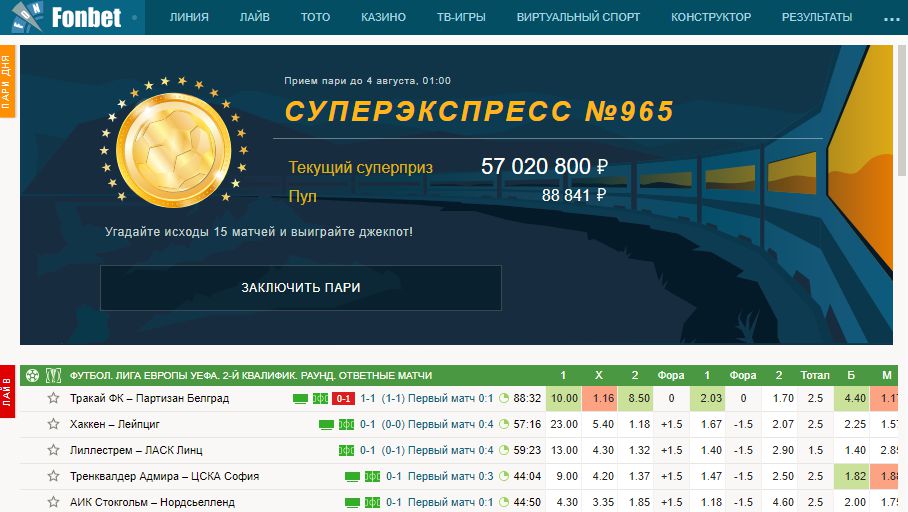
Task: Click the clock icon beside 44:50
Action: (x=504, y=502)
